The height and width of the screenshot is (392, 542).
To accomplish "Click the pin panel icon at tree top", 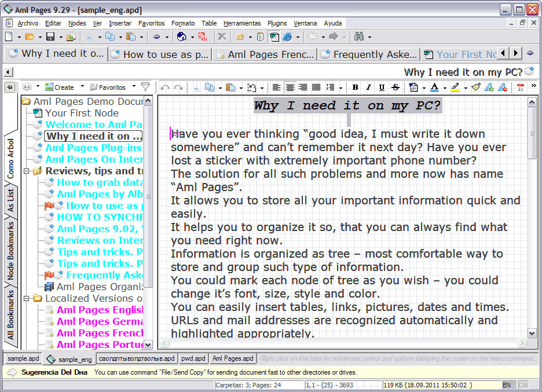I will pos(10,87).
